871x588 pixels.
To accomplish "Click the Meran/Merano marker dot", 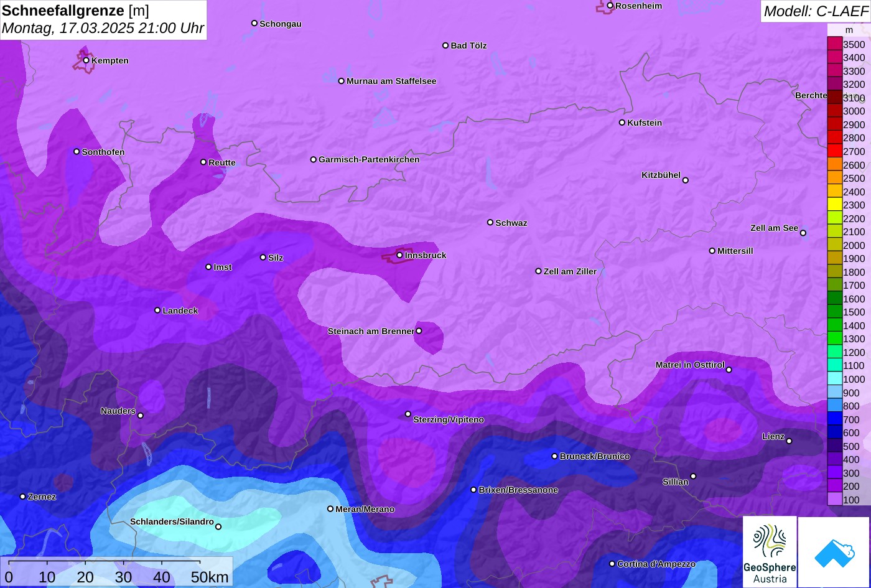I will 330,509.
